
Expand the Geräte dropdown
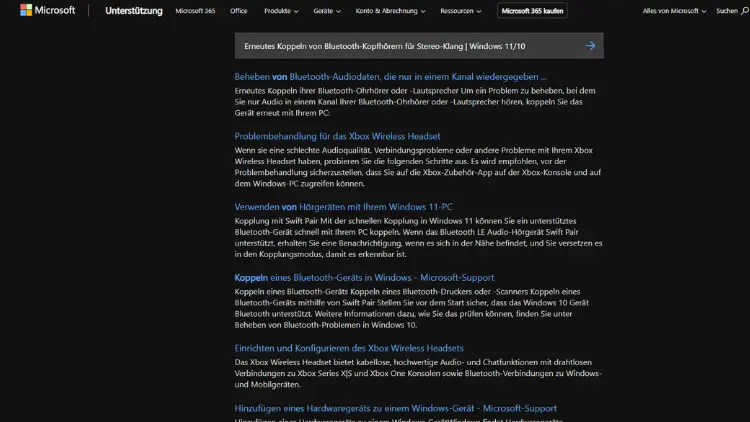[x=327, y=11]
